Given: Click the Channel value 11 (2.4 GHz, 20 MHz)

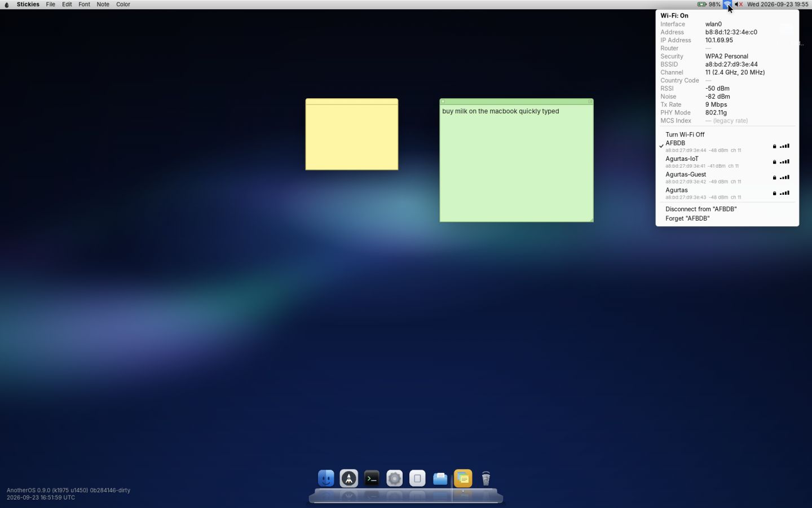Looking at the screenshot, I should point(735,72).
